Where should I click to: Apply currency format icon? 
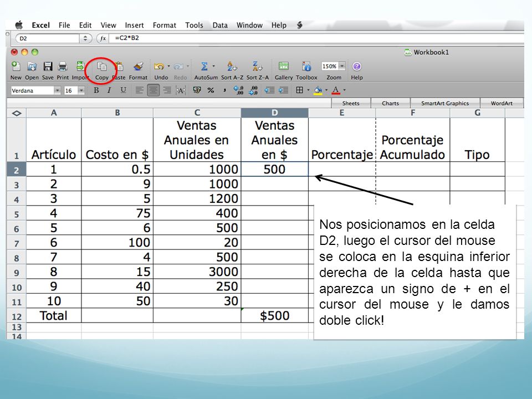click(x=197, y=90)
